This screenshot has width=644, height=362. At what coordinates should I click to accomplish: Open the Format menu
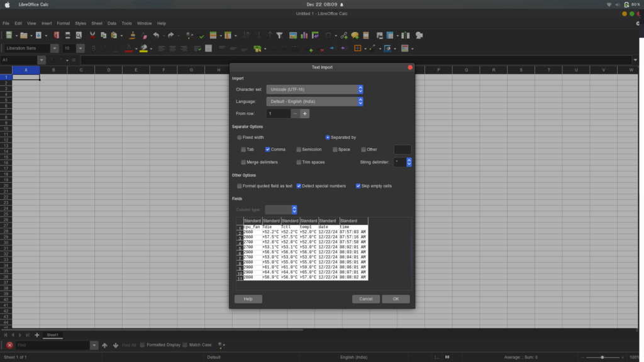64,23
